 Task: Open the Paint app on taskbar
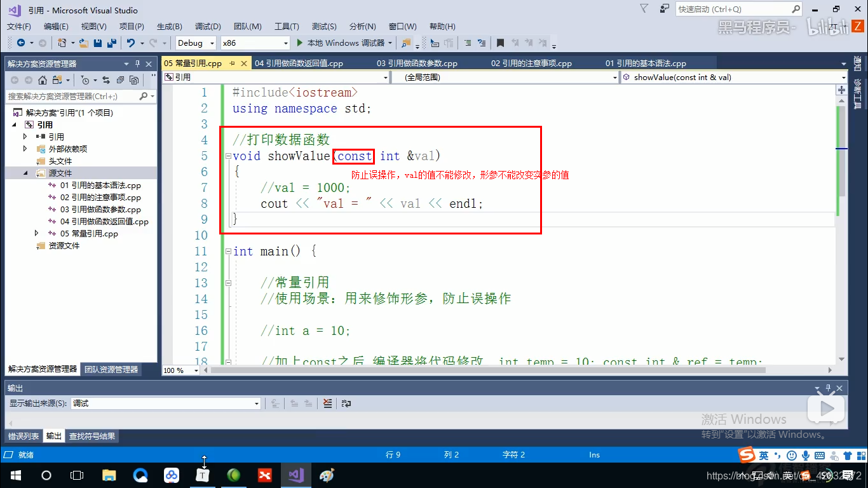(327, 475)
